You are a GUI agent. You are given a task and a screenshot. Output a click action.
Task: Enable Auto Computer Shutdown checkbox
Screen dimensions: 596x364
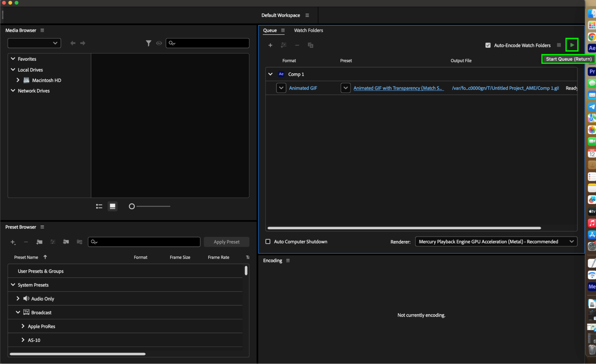(x=268, y=241)
